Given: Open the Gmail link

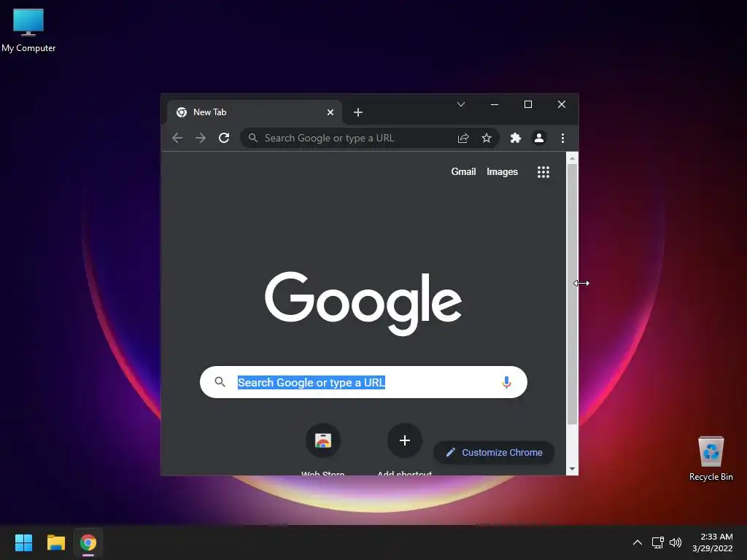Looking at the screenshot, I should [x=463, y=172].
